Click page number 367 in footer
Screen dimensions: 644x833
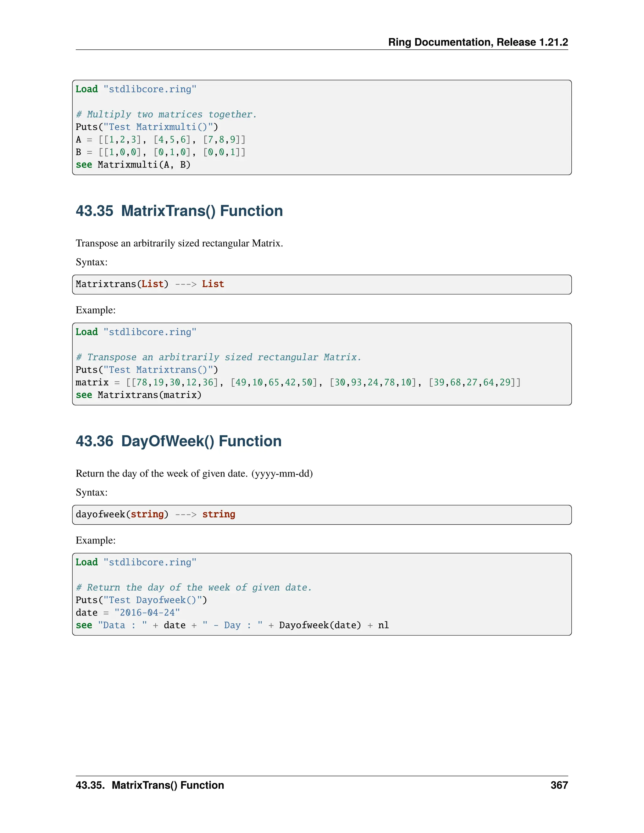click(x=559, y=785)
